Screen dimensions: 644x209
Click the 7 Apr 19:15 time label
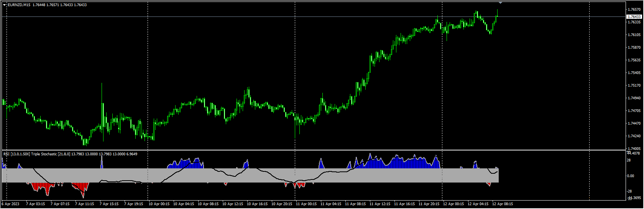pos(133,204)
